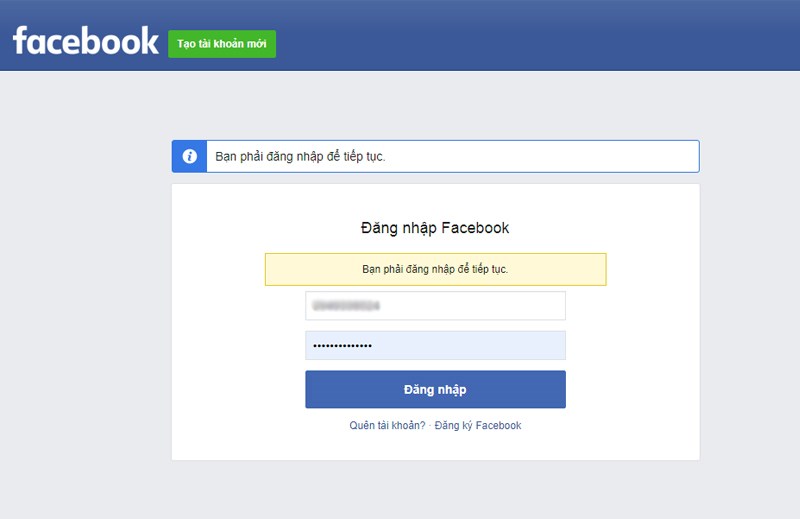Click the masked dots inside password field
This screenshot has width=800, height=519.
click(x=342, y=346)
